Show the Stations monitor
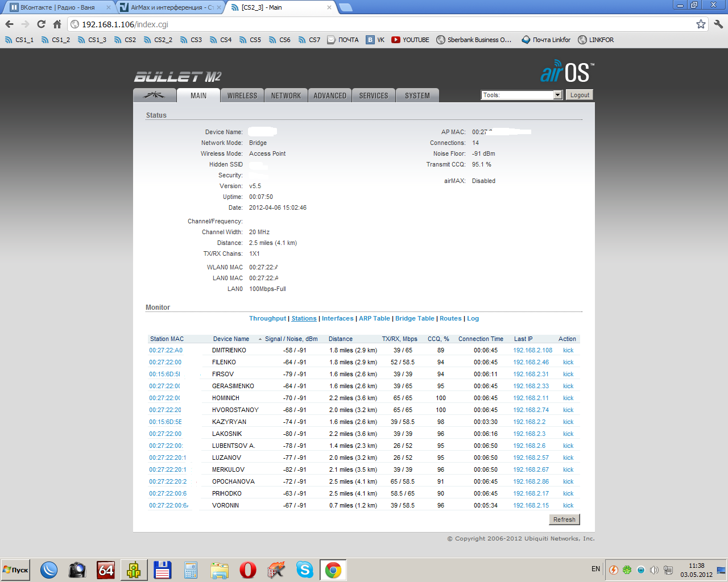The width and height of the screenshot is (728, 582). (304, 318)
